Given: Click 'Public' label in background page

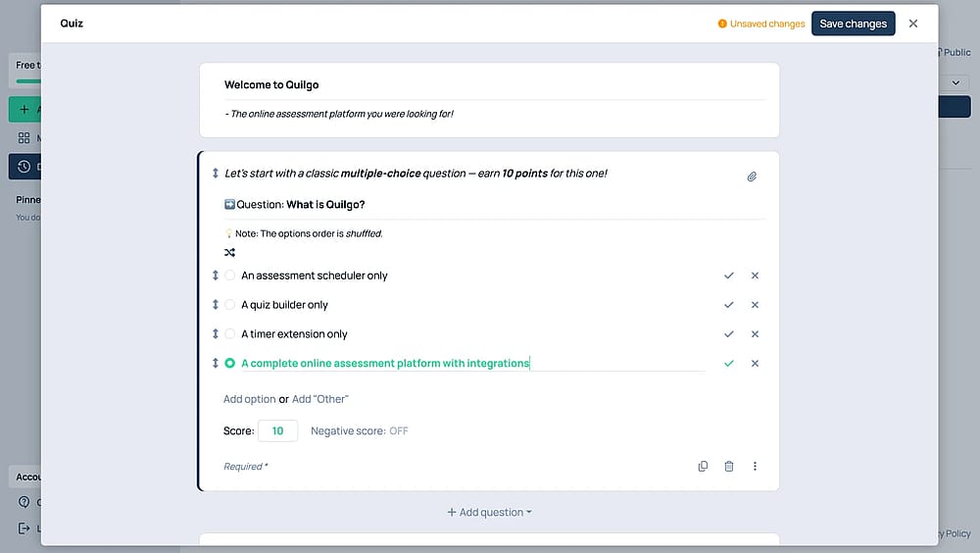Looking at the screenshot, I should coord(956,53).
